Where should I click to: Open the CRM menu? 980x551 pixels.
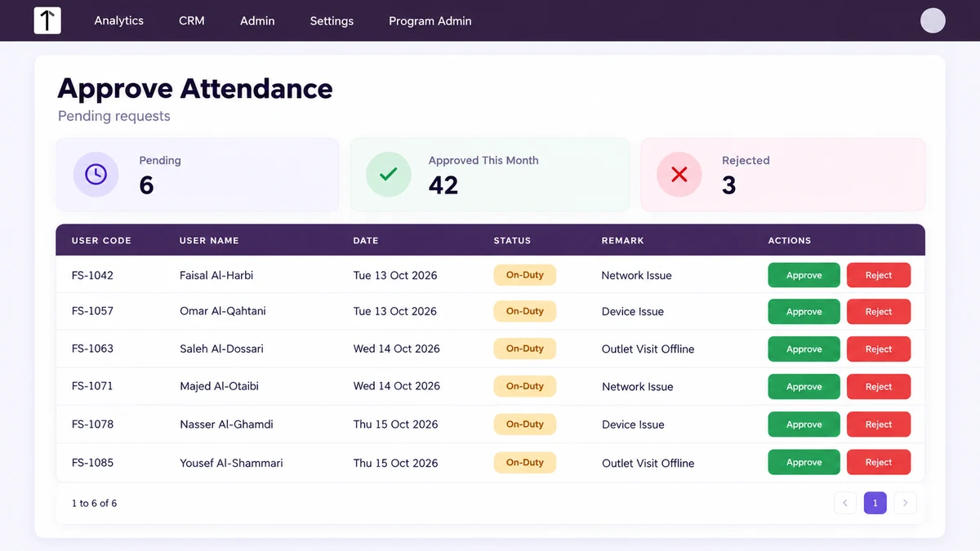[192, 20]
